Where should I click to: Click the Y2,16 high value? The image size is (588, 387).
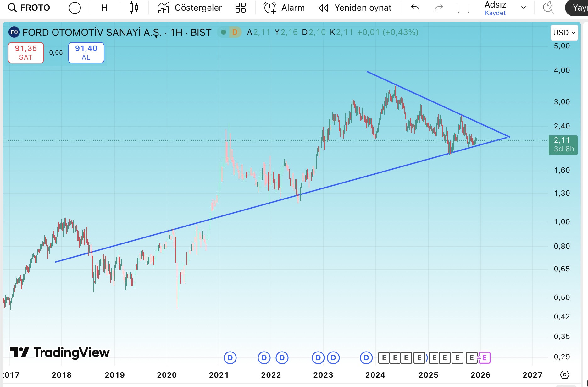(286, 32)
